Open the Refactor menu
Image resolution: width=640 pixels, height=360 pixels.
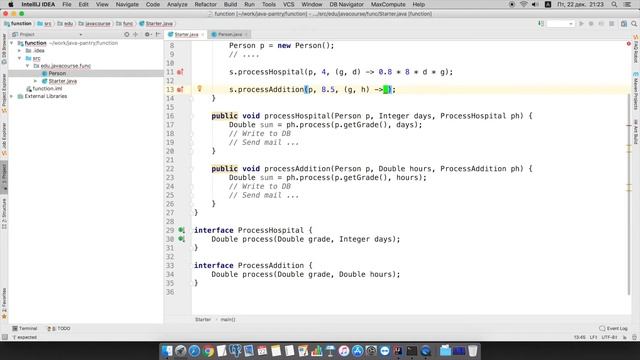pyautogui.click(x=205, y=4)
